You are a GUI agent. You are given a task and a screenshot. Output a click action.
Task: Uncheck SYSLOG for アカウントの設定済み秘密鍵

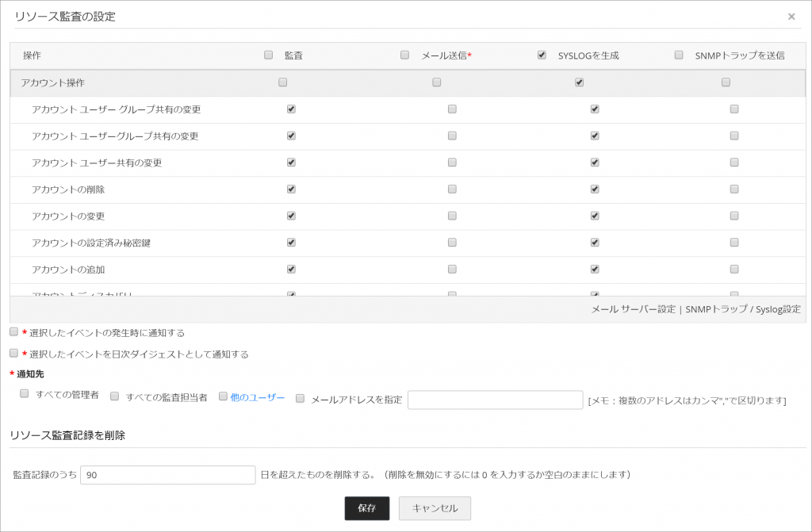point(595,243)
